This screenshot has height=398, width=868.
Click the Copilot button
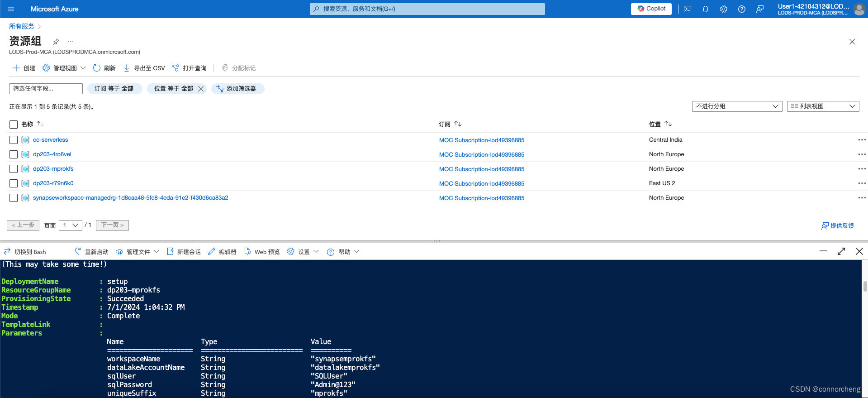point(651,9)
